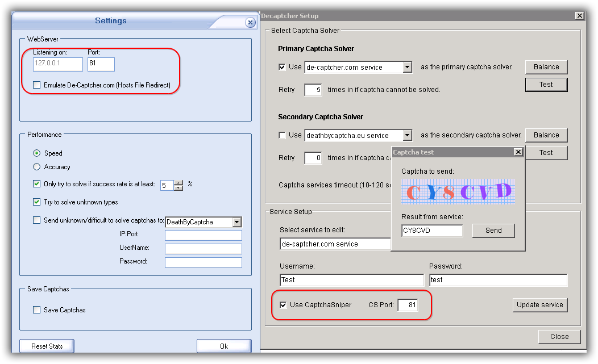Viewport: 598px width, 364px height.
Task: Click the CS Port field
Action: tap(408, 305)
